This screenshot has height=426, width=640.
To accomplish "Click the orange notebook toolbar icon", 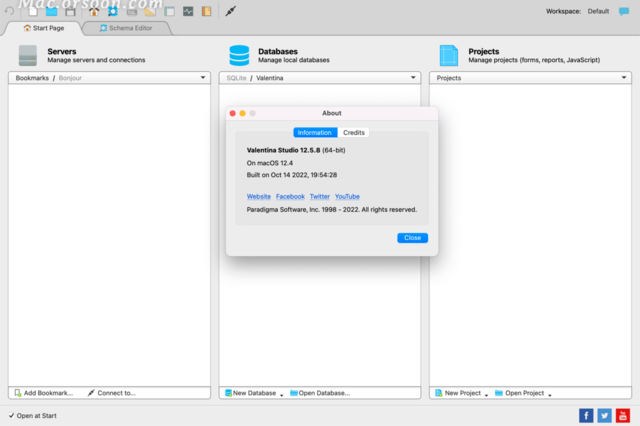I will (207, 11).
